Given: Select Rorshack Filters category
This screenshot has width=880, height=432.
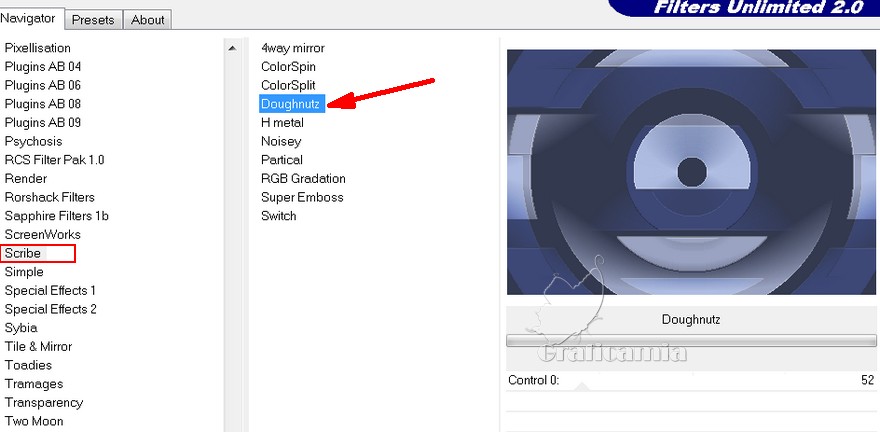Looking at the screenshot, I should point(49,197).
